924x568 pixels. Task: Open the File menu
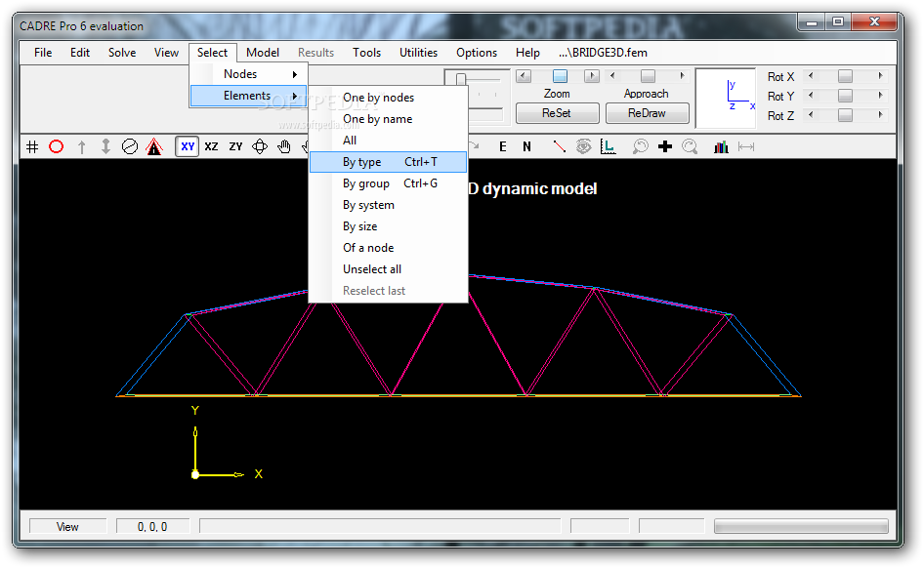pyautogui.click(x=43, y=53)
